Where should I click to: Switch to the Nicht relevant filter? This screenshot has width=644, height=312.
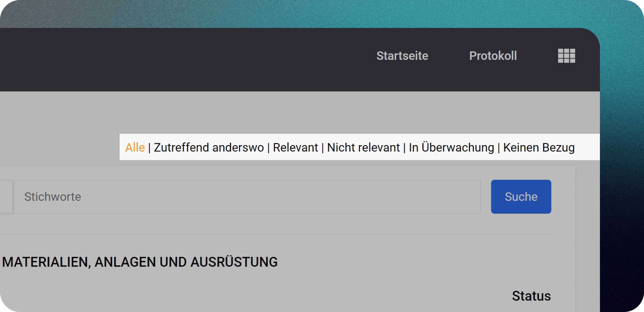tap(363, 147)
